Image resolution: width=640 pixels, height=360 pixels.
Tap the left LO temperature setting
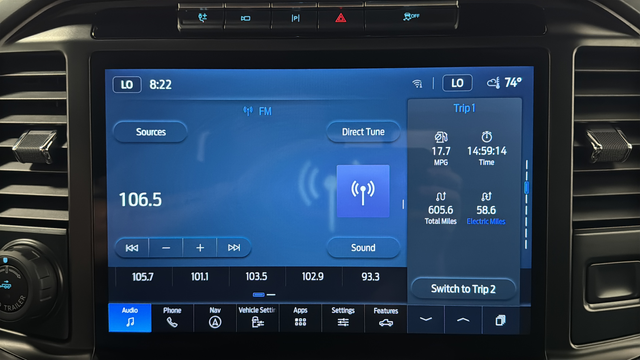coord(127,84)
